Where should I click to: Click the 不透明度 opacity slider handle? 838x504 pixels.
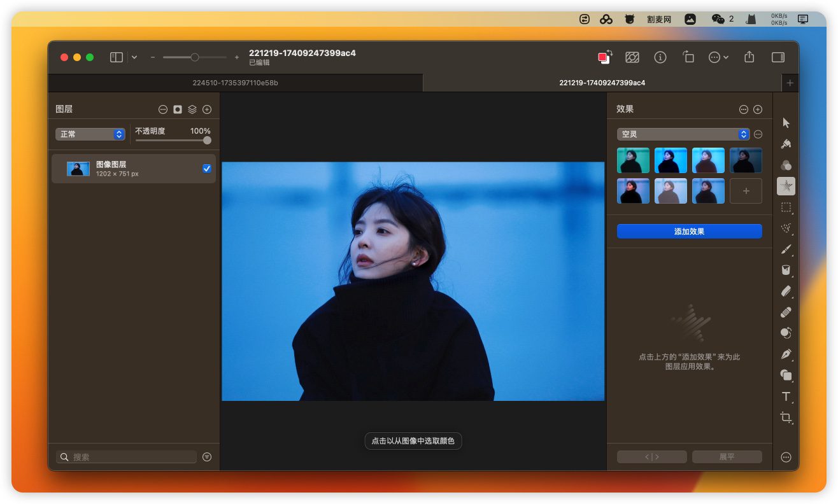tap(207, 141)
